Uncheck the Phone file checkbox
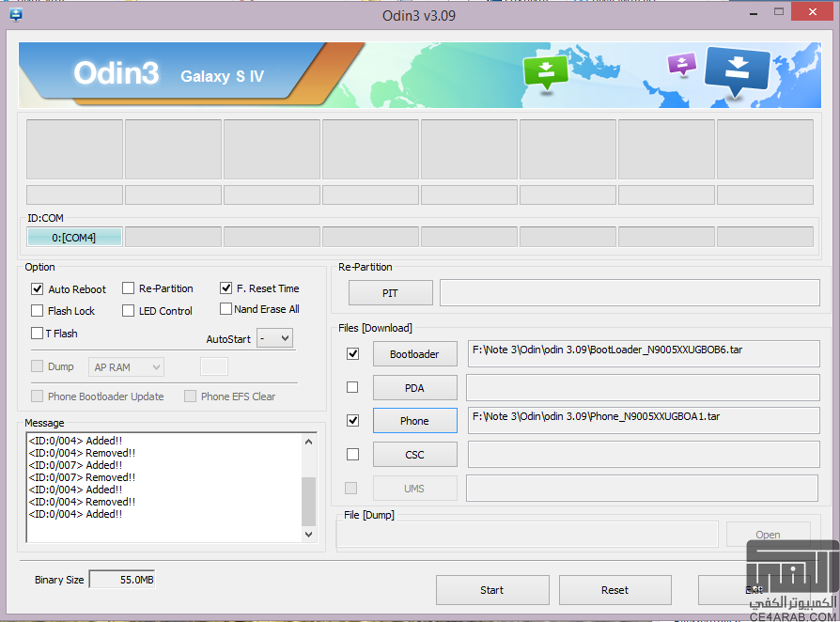 click(x=352, y=421)
